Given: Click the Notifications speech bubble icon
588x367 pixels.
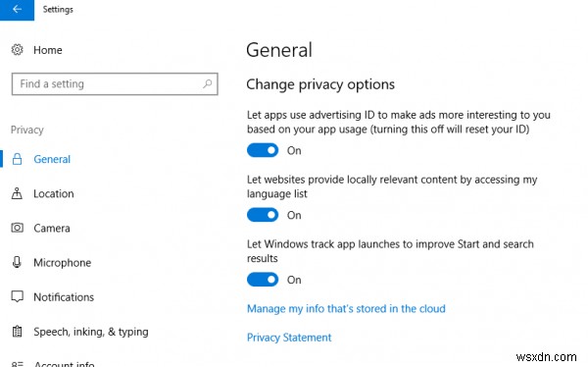Looking at the screenshot, I should click(17, 296).
